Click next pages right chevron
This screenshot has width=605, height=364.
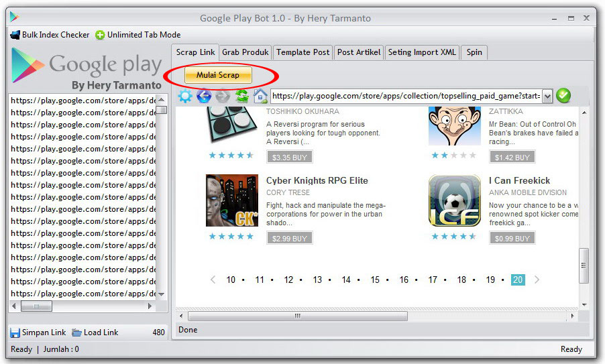537,280
